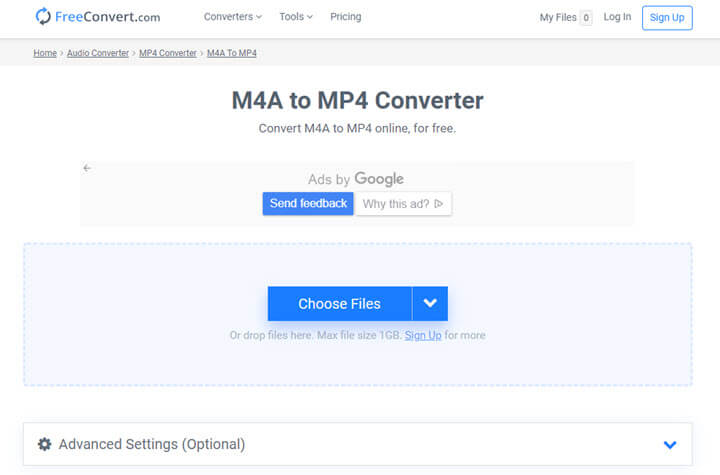Open the MP4 Converter breadcrumb link
This screenshot has height=475, width=720.
tap(168, 53)
